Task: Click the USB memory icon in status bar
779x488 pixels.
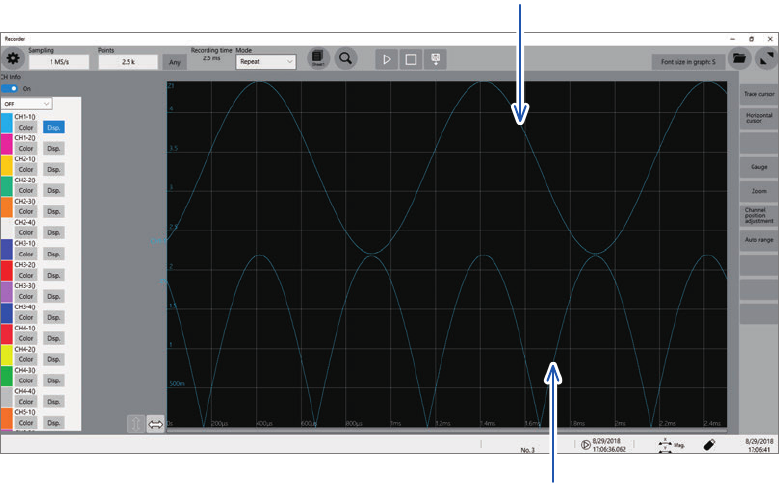Action: pyautogui.click(x=709, y=444)
